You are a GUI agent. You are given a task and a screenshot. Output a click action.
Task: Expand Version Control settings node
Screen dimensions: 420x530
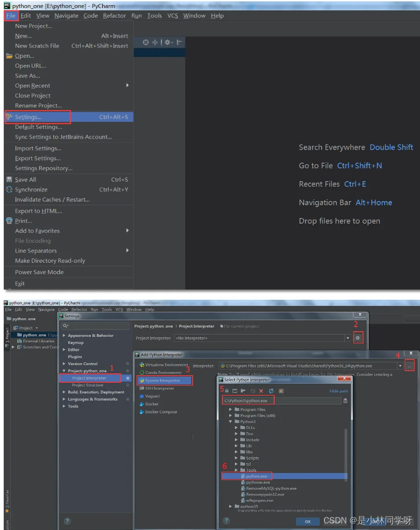(64, 364)
